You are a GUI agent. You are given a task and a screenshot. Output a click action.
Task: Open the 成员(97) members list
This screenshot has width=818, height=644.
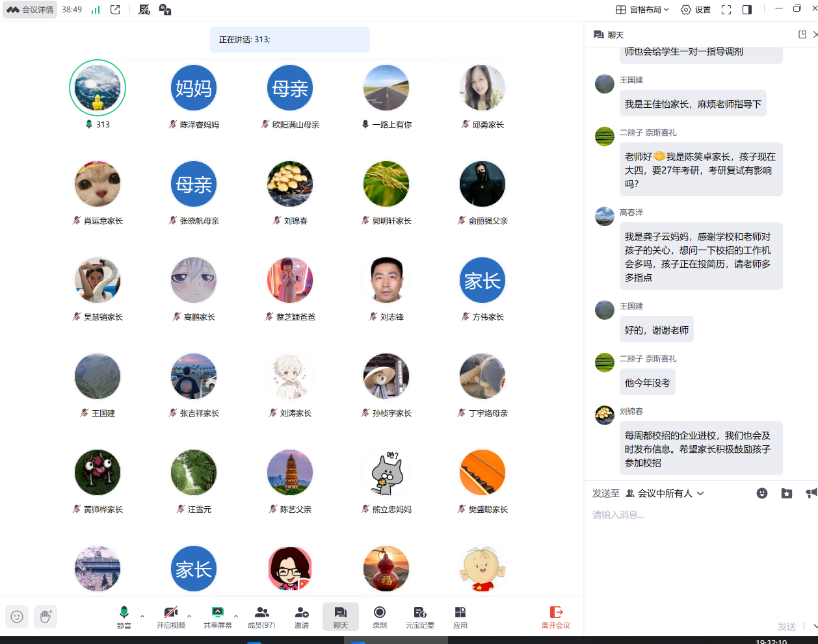[x=261, y=616]
